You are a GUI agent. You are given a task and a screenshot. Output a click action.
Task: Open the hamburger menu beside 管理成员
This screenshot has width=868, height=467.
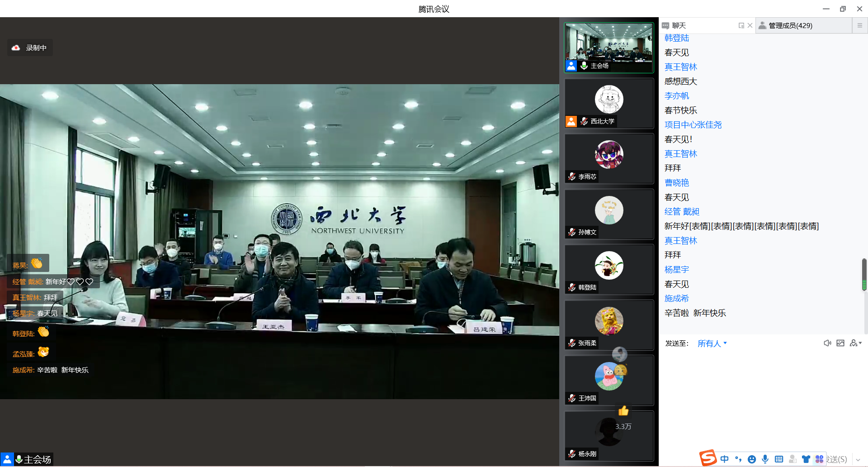[x=860, y=26]
